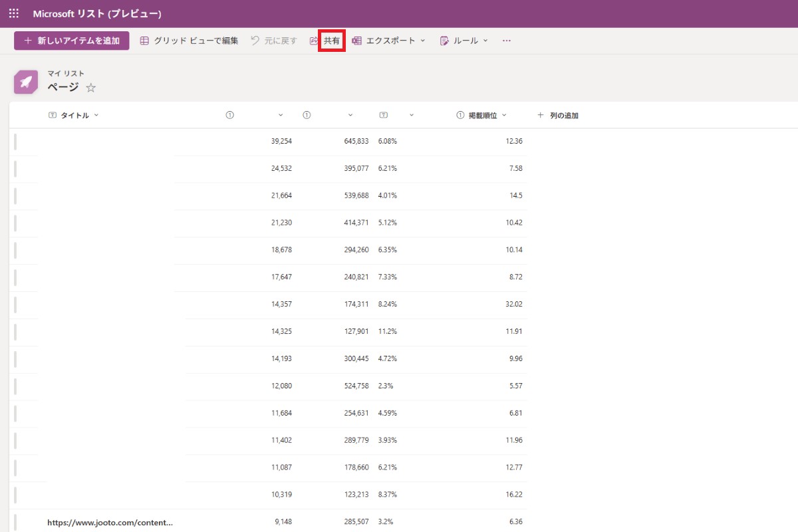Click the cell value 32.02
The width and height of the screenshot is (798, 532).
pyautogui.click(x=514, y=304)
